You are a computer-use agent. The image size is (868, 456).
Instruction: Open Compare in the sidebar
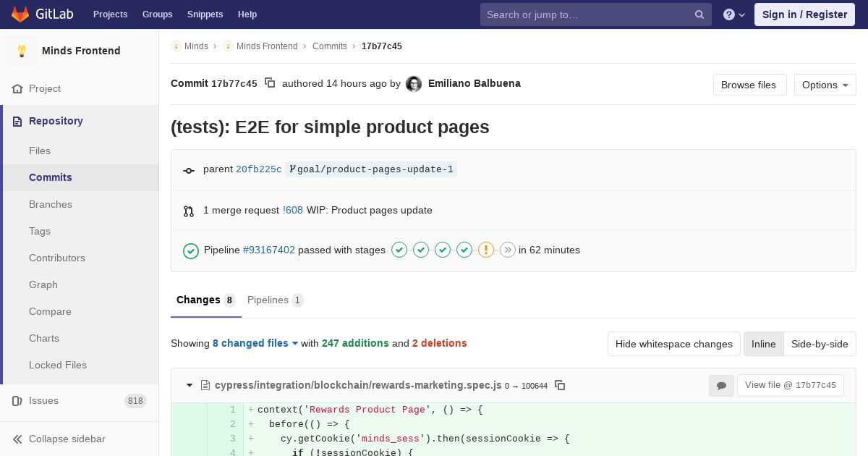point(81,311)
